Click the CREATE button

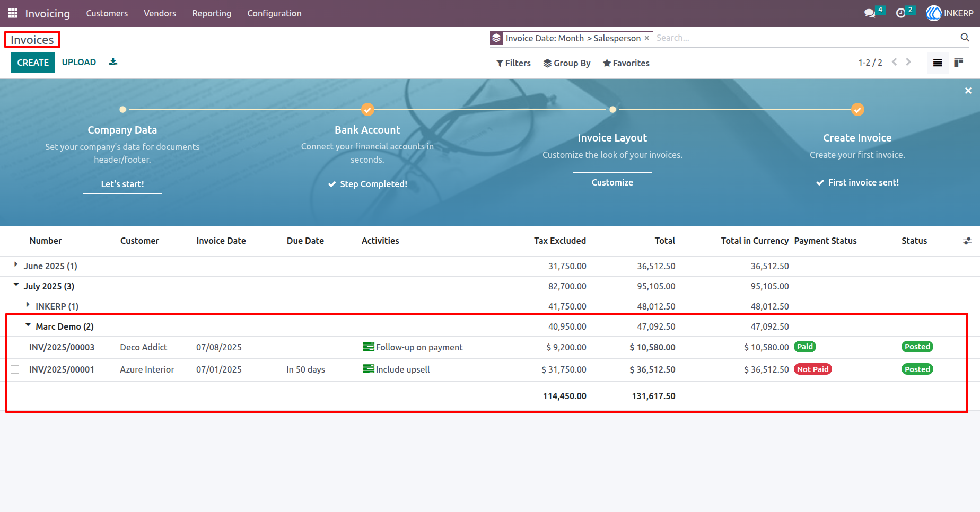33,63
